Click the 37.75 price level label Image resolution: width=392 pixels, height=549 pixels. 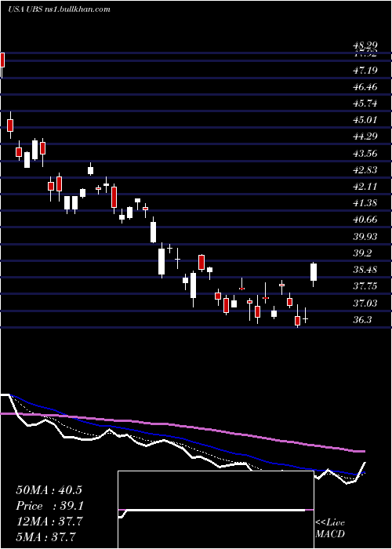pyautogui.click(x=365, y=286)
